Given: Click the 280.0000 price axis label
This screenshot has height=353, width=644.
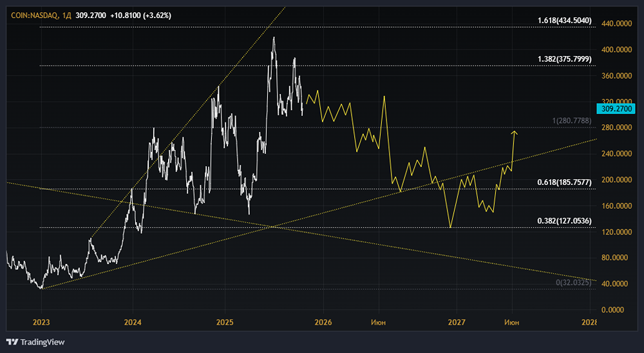Looking at the screenshot, I should click(x=616, y=128).
